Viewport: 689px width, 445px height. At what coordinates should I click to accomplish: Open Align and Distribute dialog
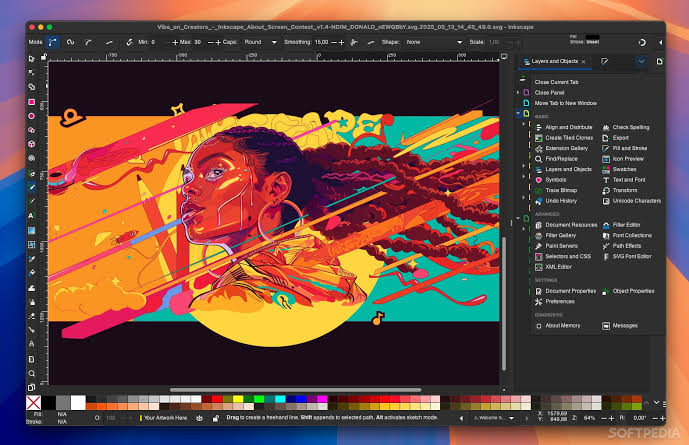click(564, 127)
